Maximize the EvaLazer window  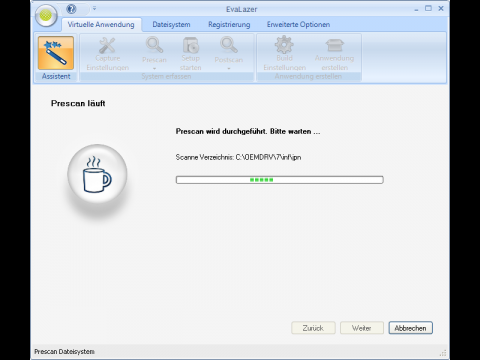click(x=428, y=8)
